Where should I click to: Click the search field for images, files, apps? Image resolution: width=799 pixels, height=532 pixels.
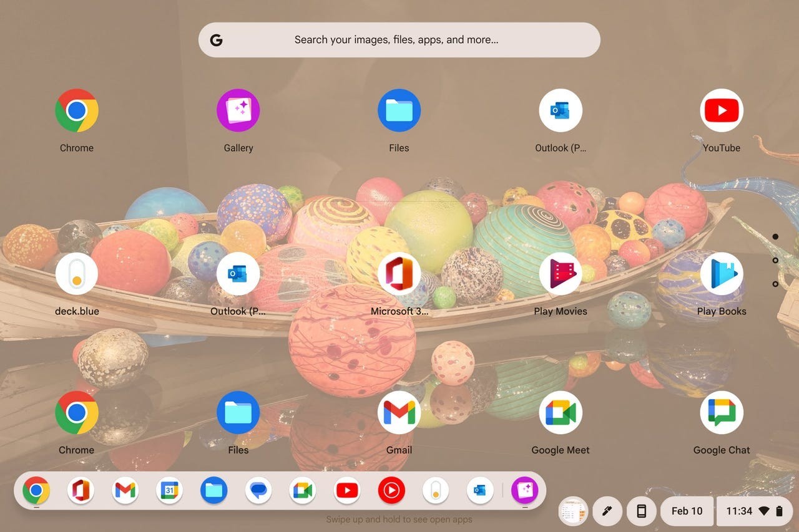[399, 40]
